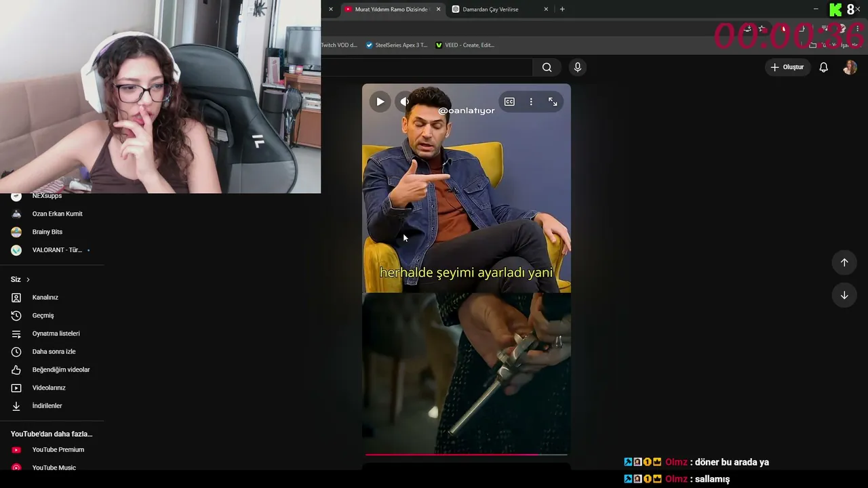Screen dimensions: 868x488
Task: Click chat message 'sallamış'
Action: (712, 479)
